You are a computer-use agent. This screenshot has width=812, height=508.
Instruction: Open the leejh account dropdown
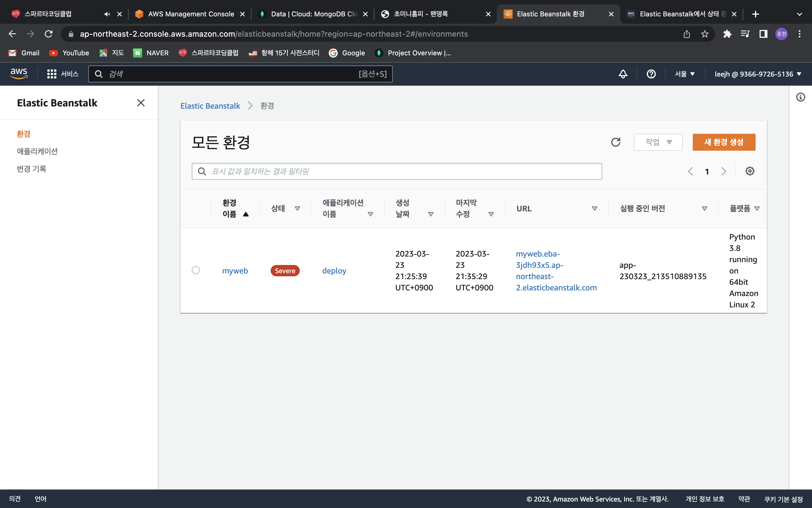[x=758, y=74]
